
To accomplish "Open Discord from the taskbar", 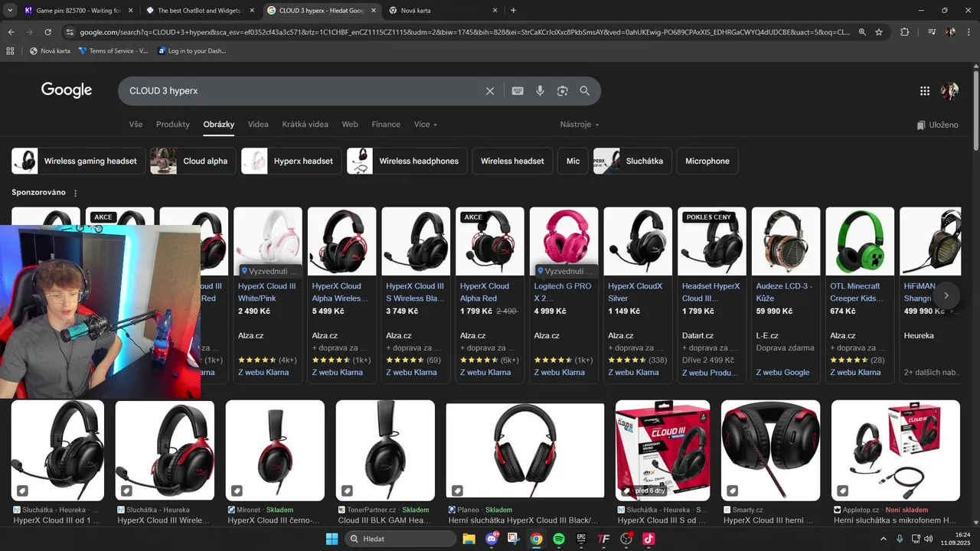I will click(x=492, y=539).
